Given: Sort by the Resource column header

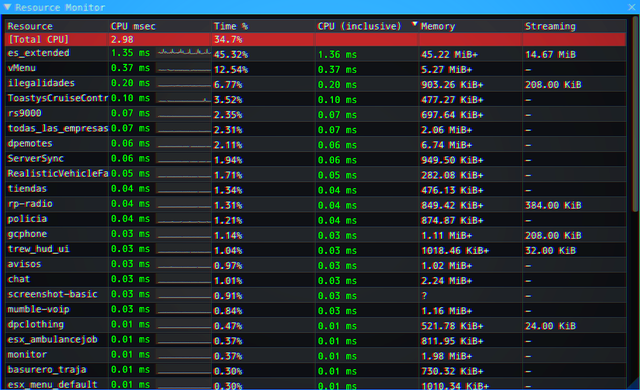Looking at the screenshot, I should 30,27.
